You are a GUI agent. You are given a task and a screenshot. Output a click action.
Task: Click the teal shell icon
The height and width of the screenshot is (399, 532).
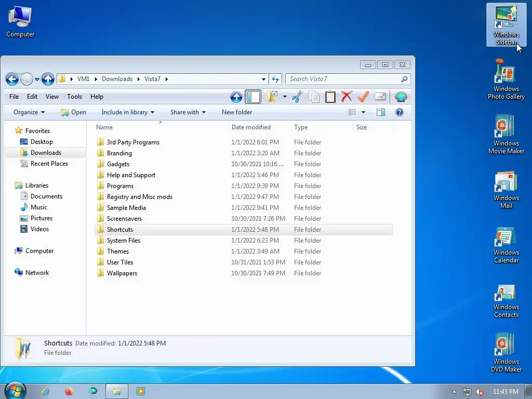401,97
